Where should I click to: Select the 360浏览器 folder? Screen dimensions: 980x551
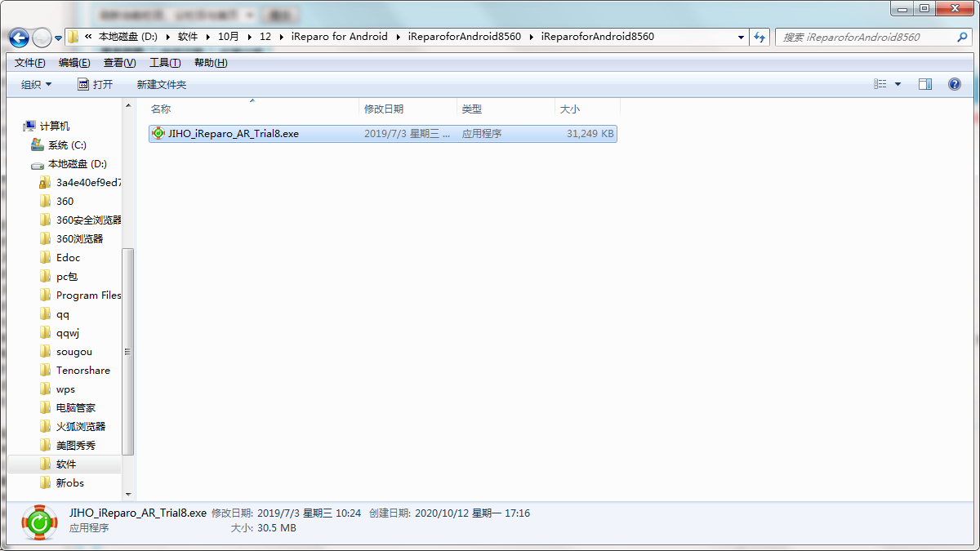pos(80,238)
